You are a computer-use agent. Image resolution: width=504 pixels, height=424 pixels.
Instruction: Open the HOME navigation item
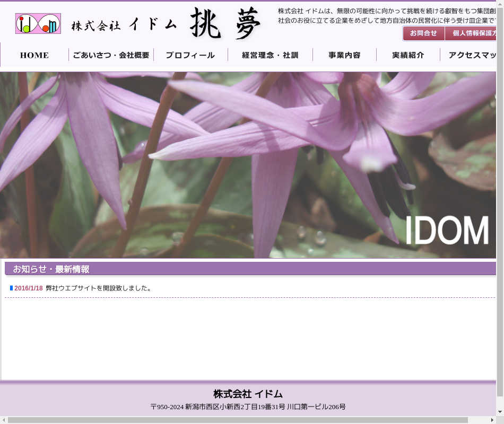click(x=34, y=55)
